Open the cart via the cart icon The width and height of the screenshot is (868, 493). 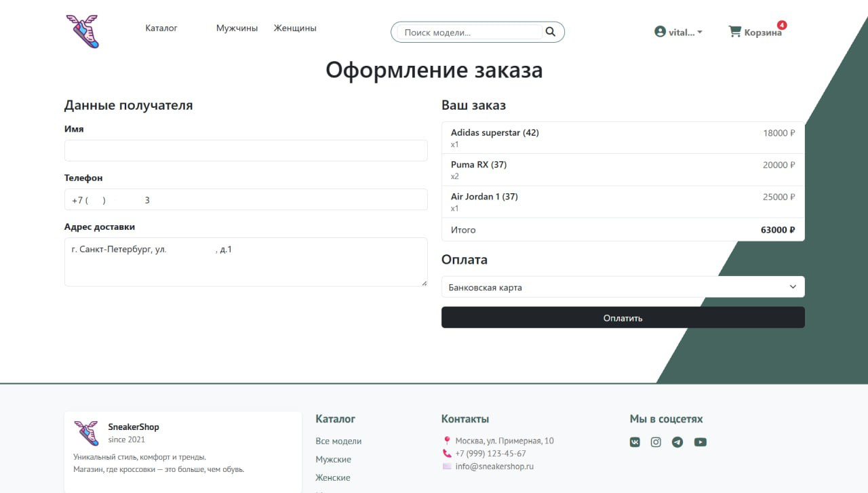(734, 32)
